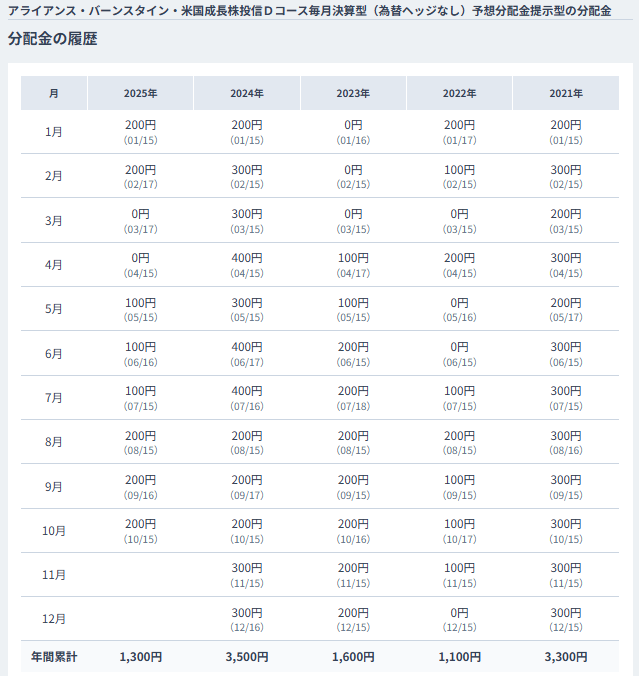Click the 2025年 column header
Screen dimensions: 639x676
point(140,93)
